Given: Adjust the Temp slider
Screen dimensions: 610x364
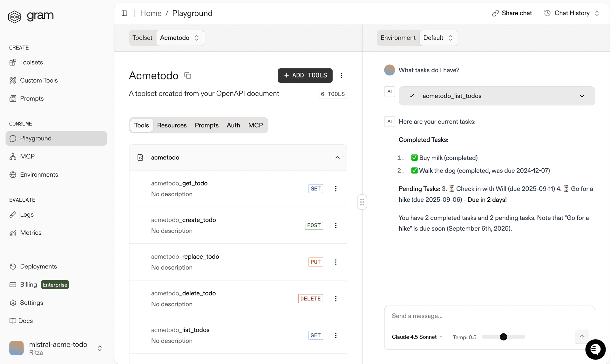Looking at the screenshot, I should coord(504,337).
